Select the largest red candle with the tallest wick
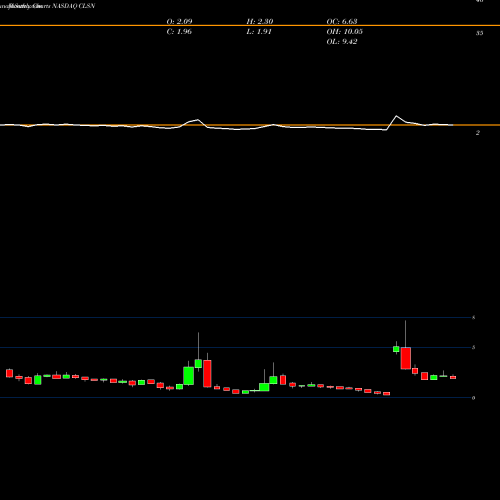The width and height of the screenshot is (500, 500). pos(406,358)
